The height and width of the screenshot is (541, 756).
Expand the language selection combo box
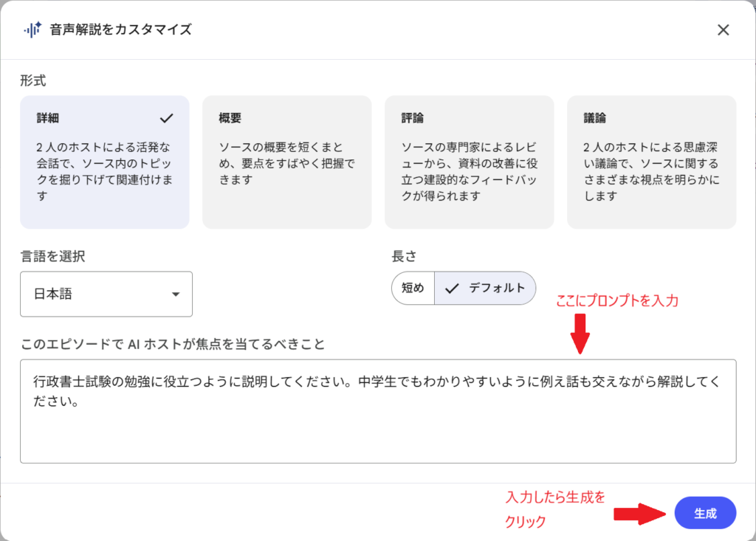106,294
